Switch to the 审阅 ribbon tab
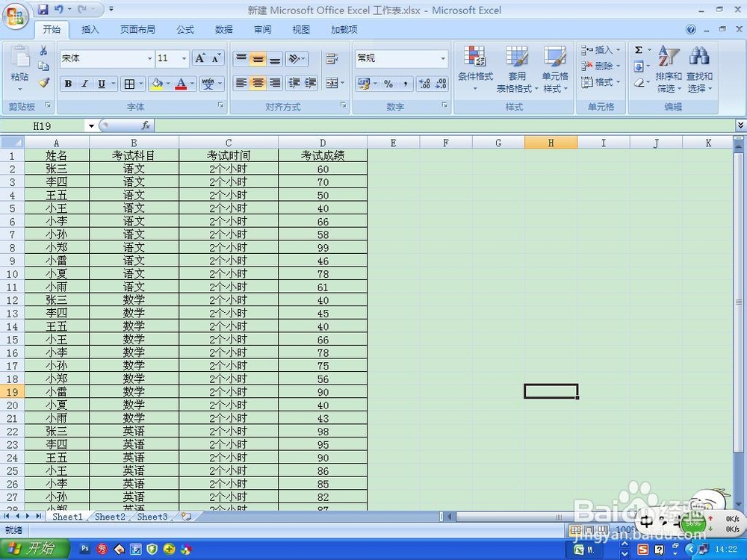This screenshot has height=560, width=747. click(262, 30)
